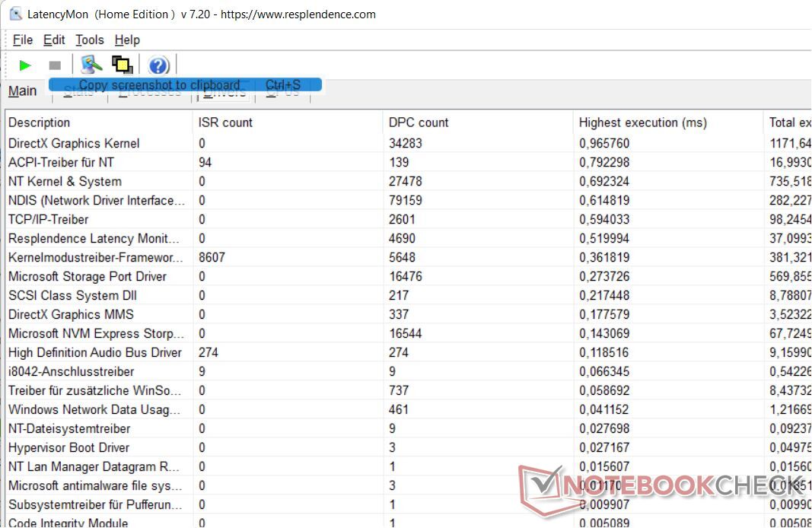Viewport: 812px width, 528px height.
Task: Select the Resplendence Latency Monit... row
Action: point(408,239)
